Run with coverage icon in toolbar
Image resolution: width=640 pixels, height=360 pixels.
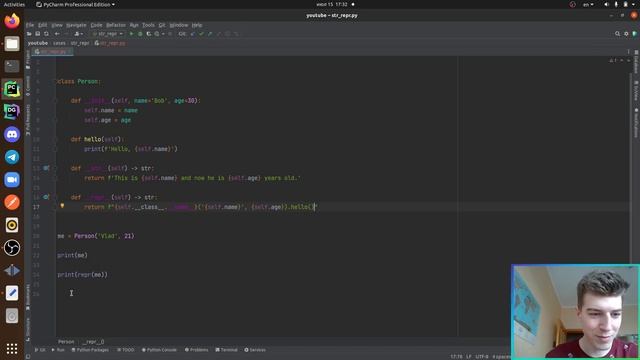click(x=149, y=34)
